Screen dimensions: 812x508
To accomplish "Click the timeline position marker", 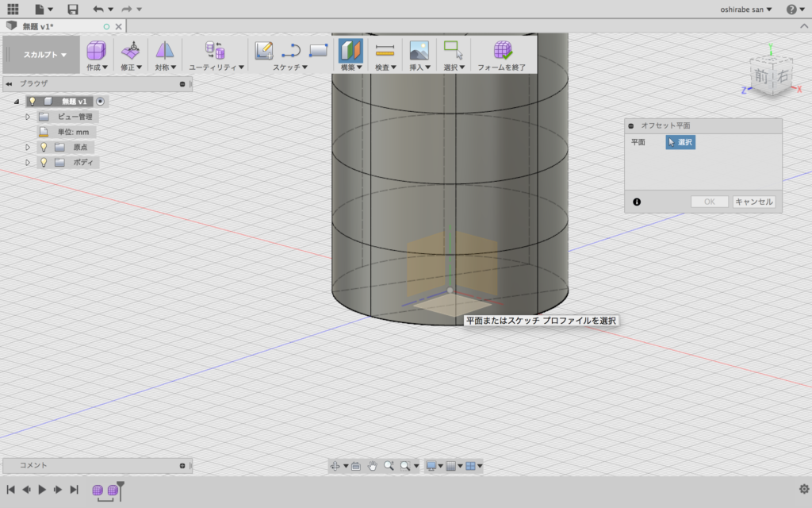I will click(x=121, y=489).
